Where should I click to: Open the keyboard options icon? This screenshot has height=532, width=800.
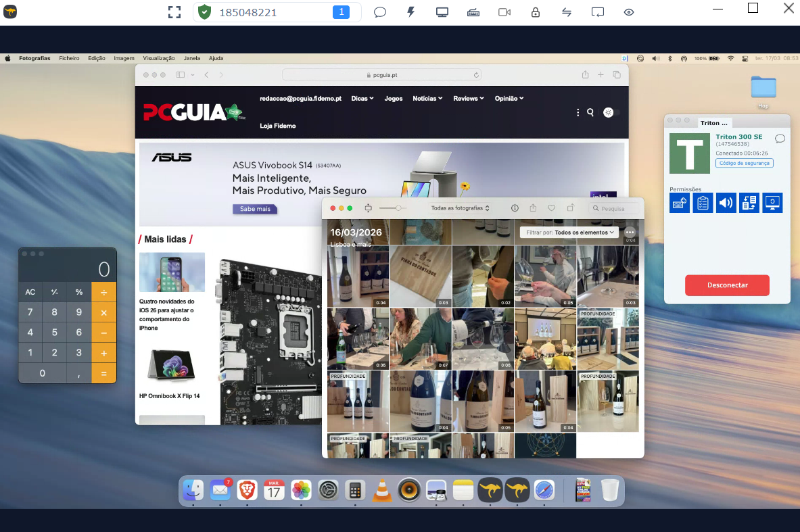[x=473, y=12]
